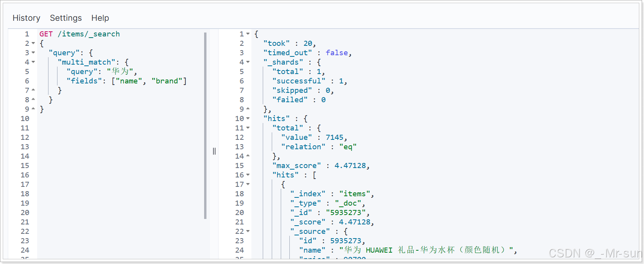644x264 pixels.
Task: Click the "id" : 5935273 source line
Action: tap(332, 241)
